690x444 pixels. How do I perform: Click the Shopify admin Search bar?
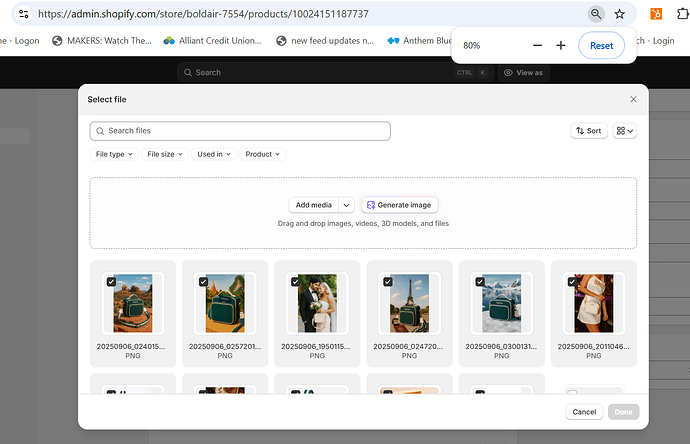[336, 73]
